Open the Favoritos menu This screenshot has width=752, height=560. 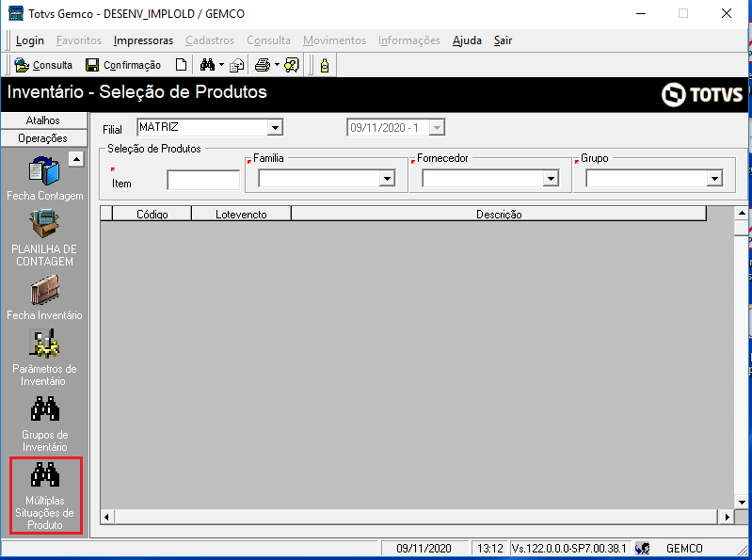pos(79,40)
